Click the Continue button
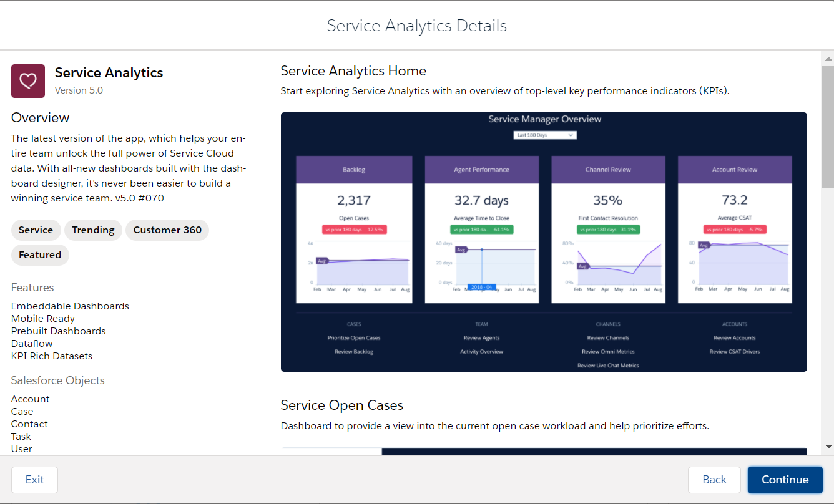 tap(785, 480)
